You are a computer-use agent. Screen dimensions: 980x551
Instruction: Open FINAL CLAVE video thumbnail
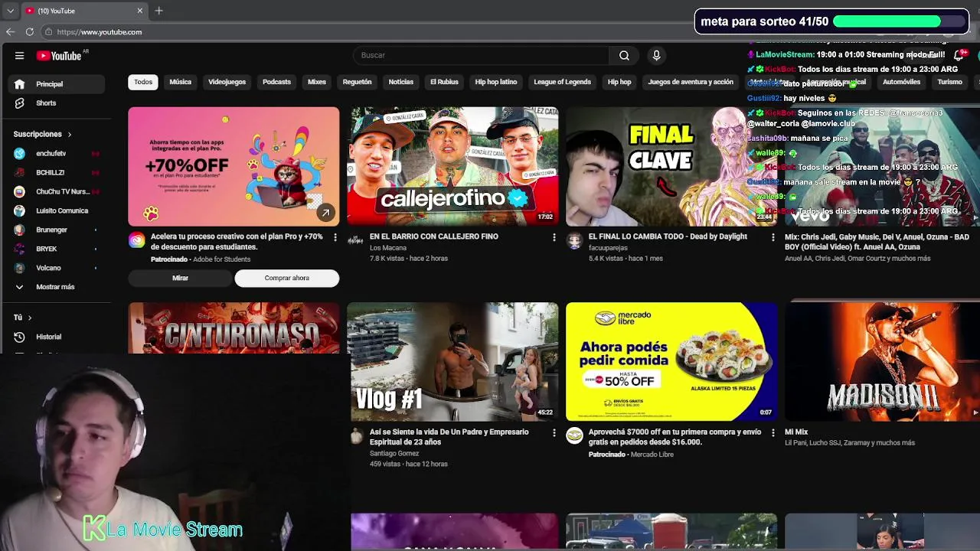[x=671, y=166]
